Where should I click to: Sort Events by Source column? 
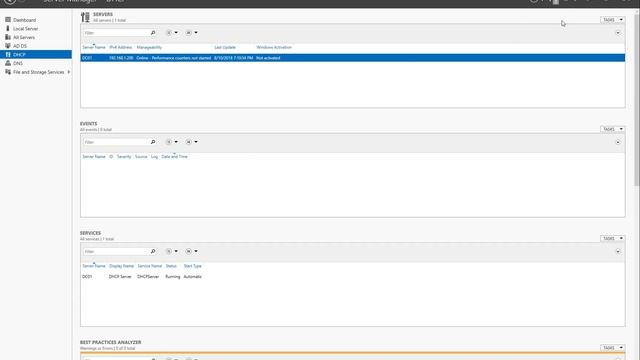141,157
